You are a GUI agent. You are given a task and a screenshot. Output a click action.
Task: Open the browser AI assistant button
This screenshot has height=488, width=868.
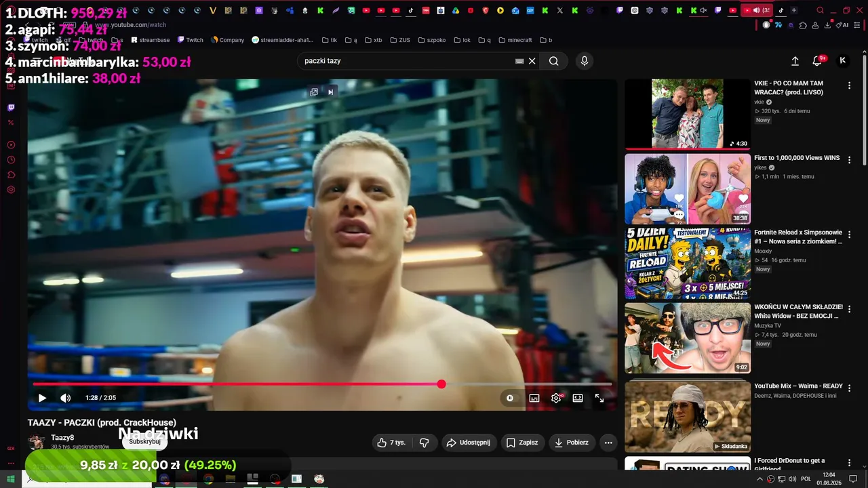(844, 25)
